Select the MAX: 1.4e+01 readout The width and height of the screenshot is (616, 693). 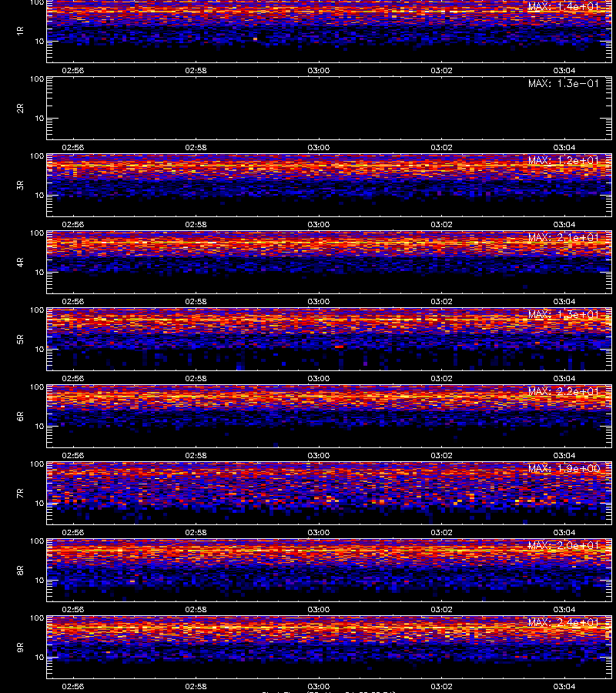pos(564,7)
